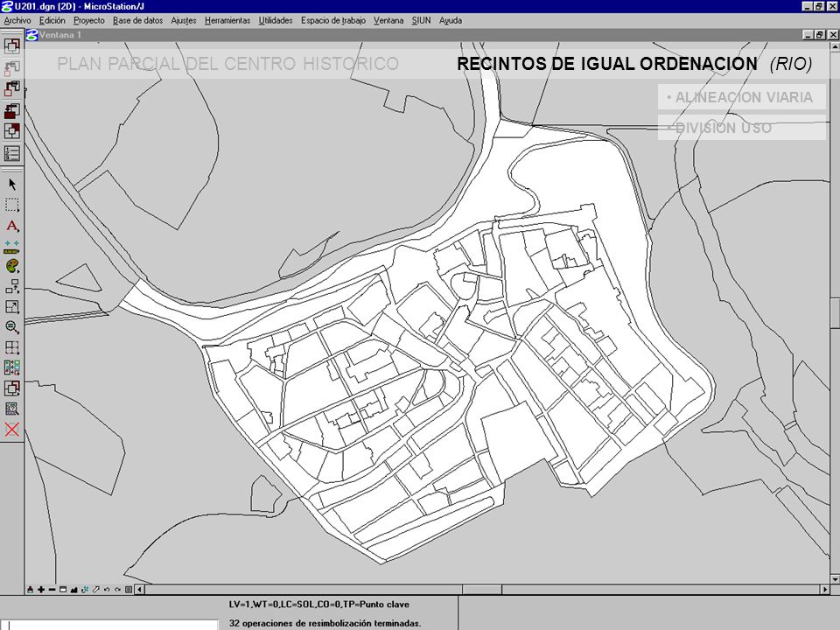Click the LV=1,WT=0 status text

point(318,605)
